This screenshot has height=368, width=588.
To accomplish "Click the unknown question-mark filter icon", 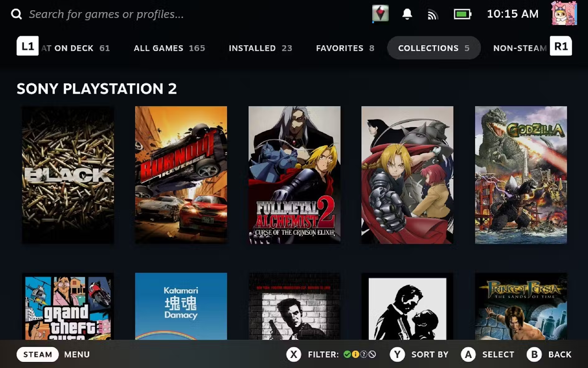I will [x=364, y=354].
